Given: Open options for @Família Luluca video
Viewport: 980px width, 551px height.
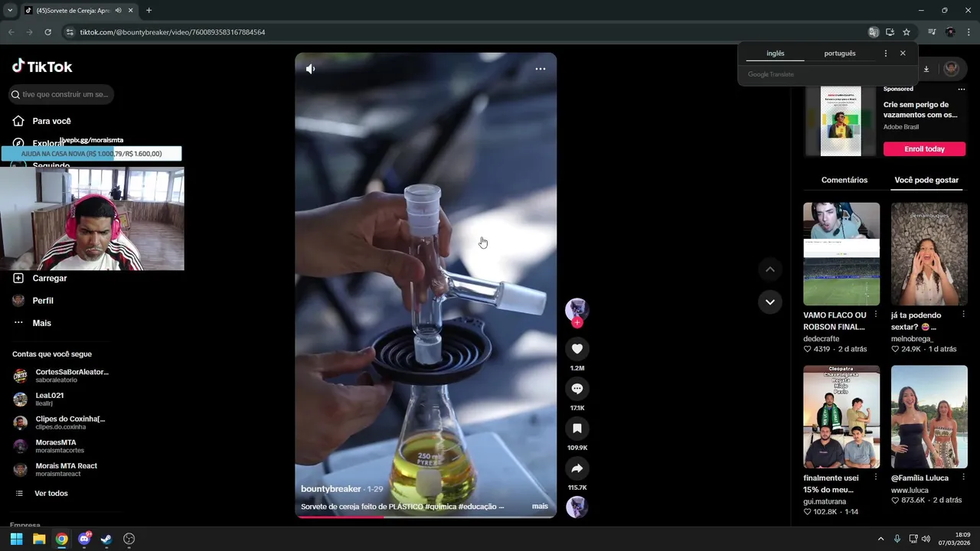Looking at the screenshot, I should click(963, 478).
